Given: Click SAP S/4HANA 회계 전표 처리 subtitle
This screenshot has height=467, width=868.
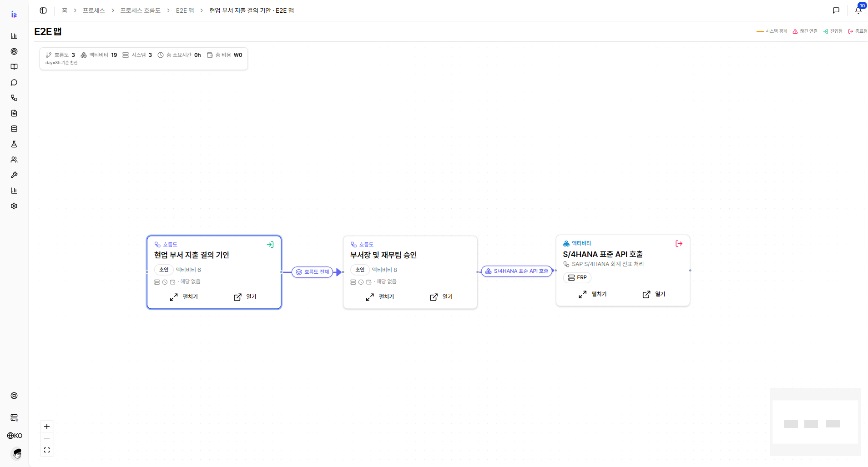Looking at the screenshot, I should [608, 264].
